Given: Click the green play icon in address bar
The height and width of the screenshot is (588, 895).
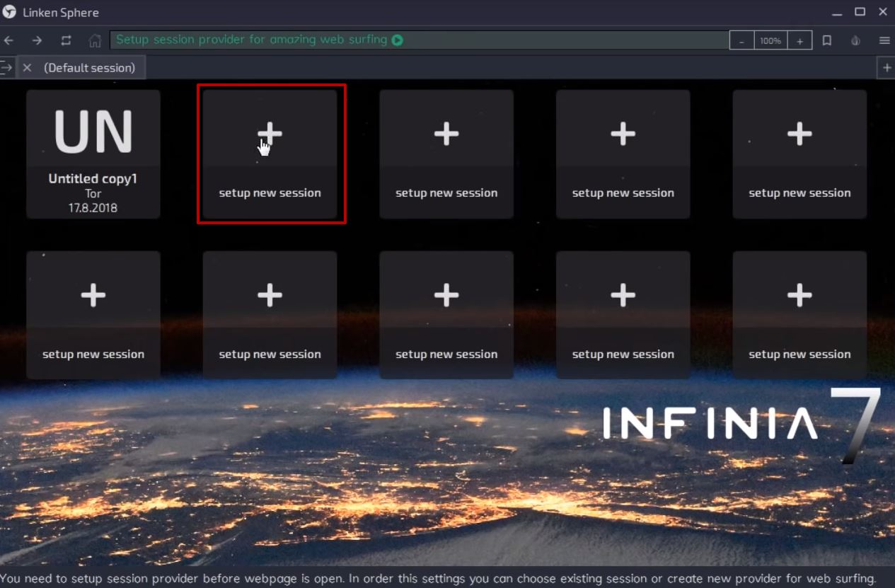Looking at the screenshot, I should click(398, 40).
